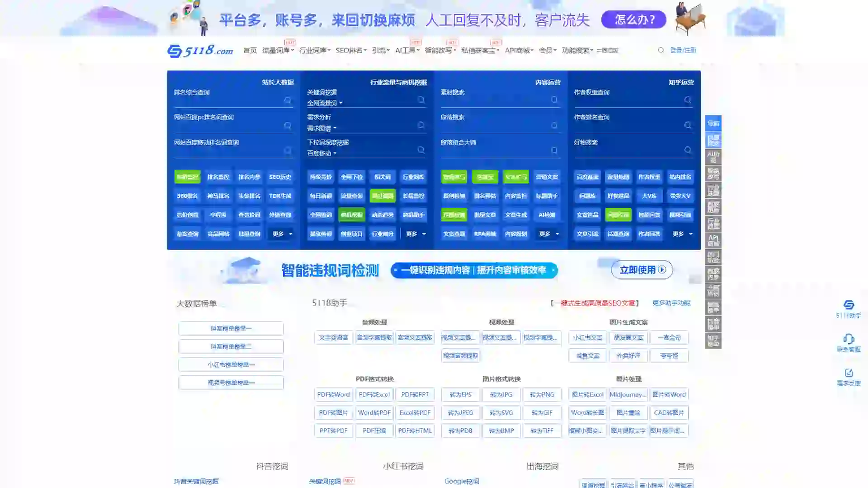Click the 智能违规词检测 promo banner
This screenshot has width=868, height=488.
click(x=434, y=270)
